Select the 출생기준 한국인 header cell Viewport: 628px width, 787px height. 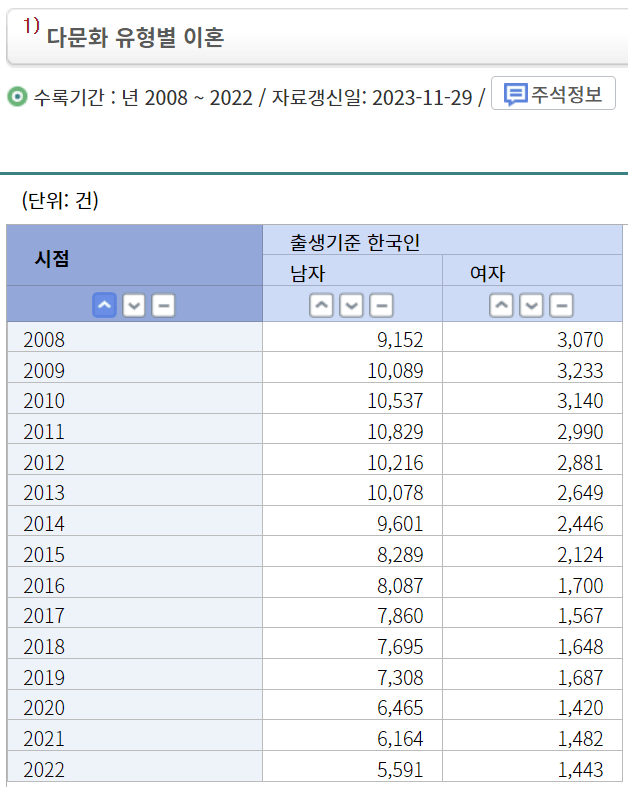click(355, 241)
